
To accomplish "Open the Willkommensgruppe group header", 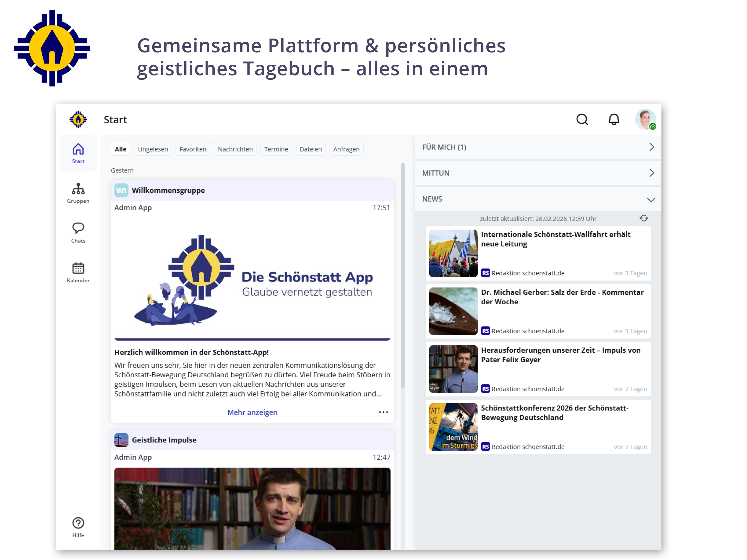I will [x=252, y=190].
